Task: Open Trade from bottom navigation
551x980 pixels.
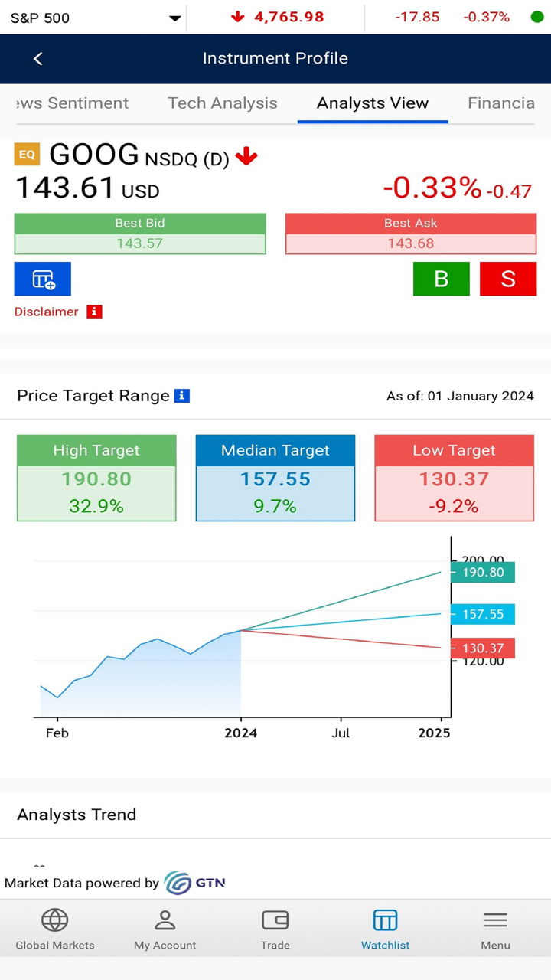Action: (275, 929)
